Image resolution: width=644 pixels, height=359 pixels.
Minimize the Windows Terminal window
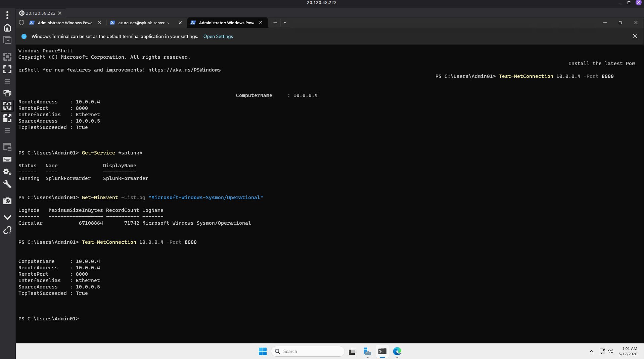(x=605, y=23)
